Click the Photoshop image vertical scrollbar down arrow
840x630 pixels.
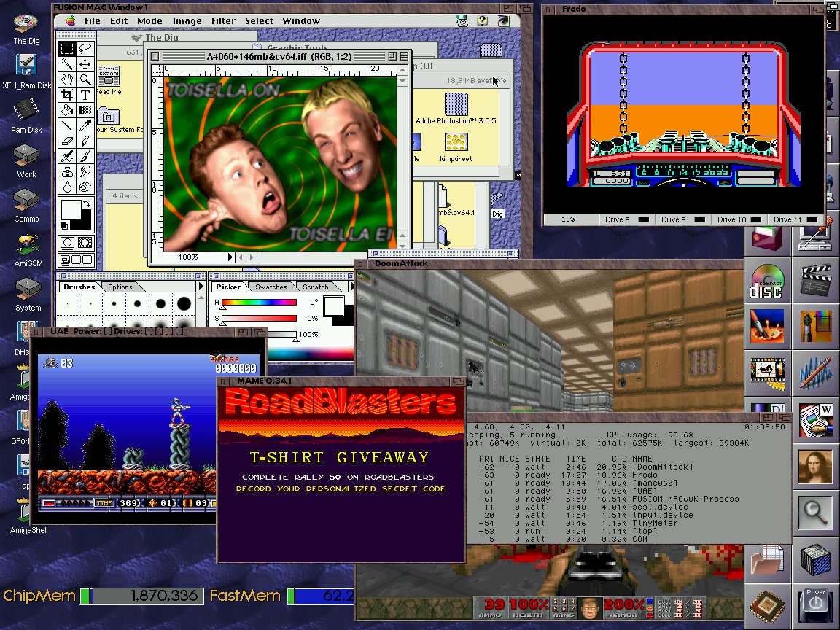click(x=402, y=245)
